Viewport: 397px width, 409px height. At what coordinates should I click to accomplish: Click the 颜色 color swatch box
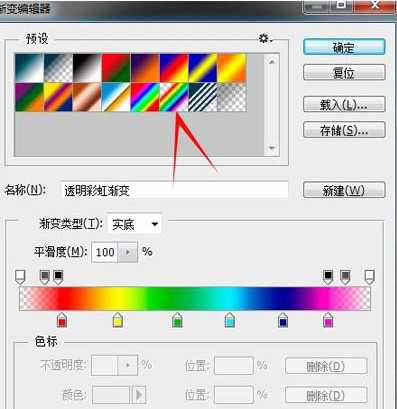click(x=111, y=395)
